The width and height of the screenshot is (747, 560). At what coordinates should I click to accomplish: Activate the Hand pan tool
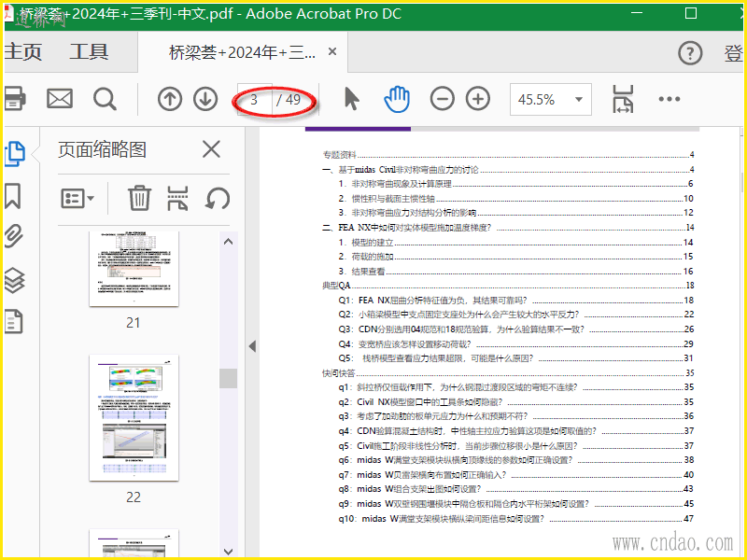[397, 99]
